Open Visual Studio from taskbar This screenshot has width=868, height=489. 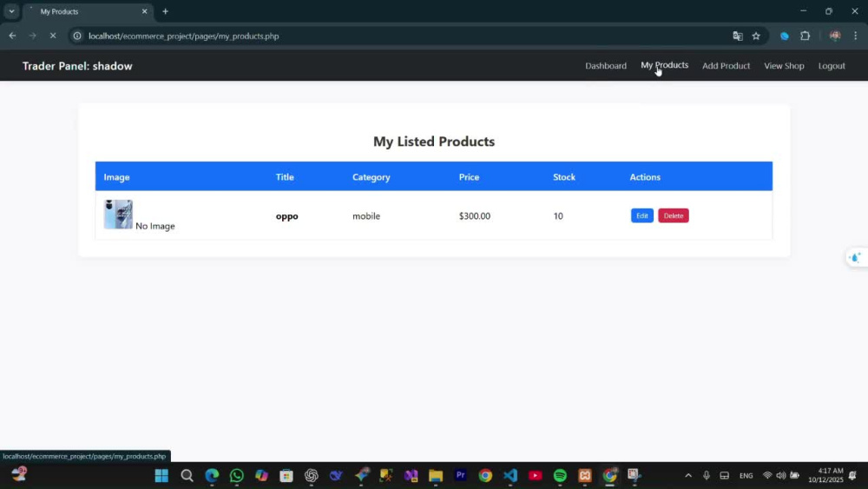tap(411, 476)
